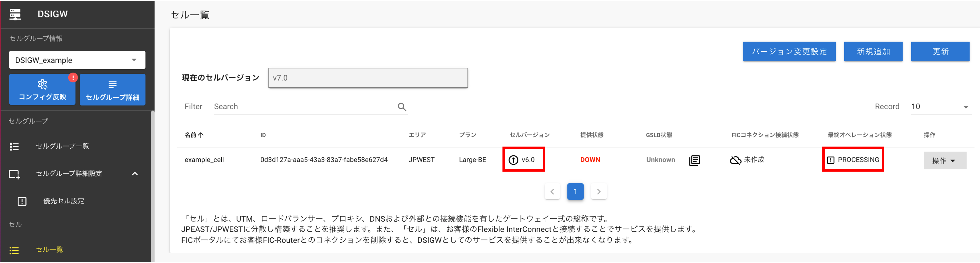The width and height of the screenshot is (980, 263).
Task: Click the 最終オペレーション状態 column header
Action: click(x=860, y=135)
